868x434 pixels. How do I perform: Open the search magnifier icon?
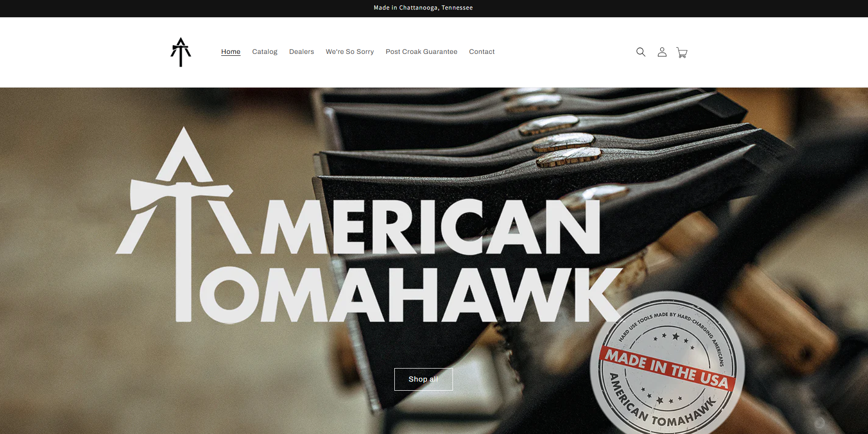point(641,52)
